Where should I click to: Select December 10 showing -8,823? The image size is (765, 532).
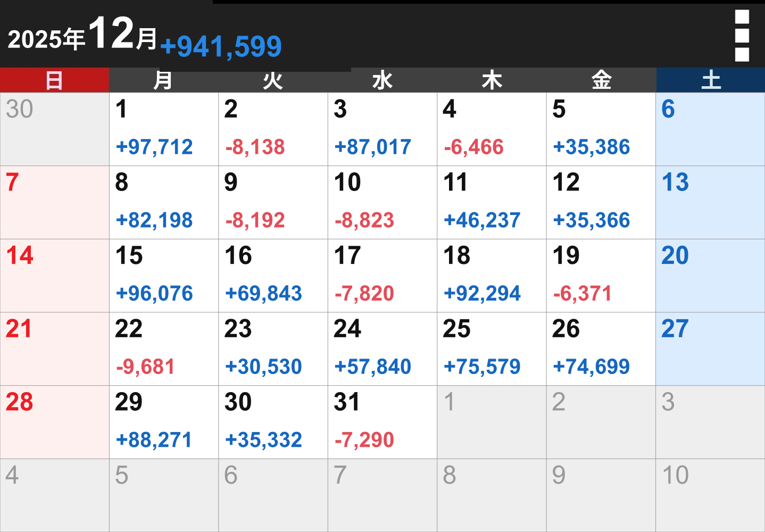tap(382, 203)
